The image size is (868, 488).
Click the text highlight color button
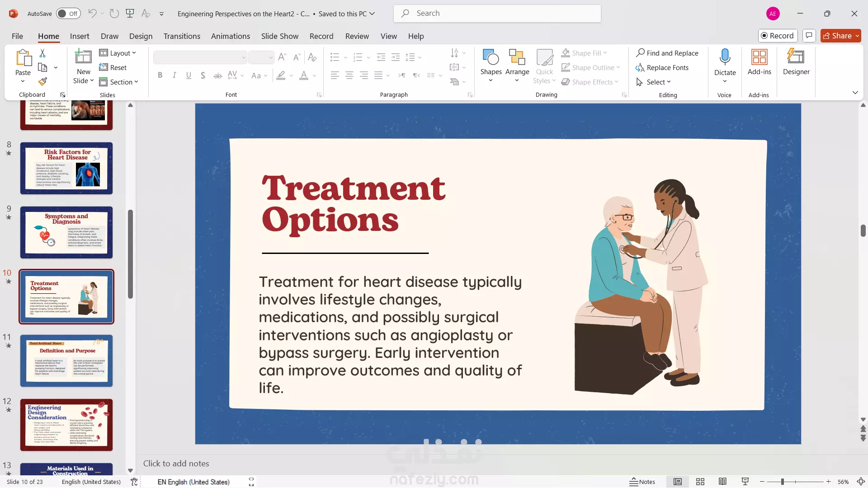pyautogui.click(x=281, y=75)
